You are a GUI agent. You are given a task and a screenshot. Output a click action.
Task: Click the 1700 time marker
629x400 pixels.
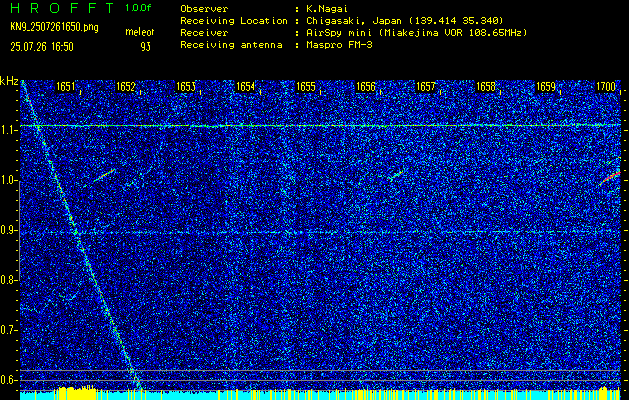(x=605, y=87)
